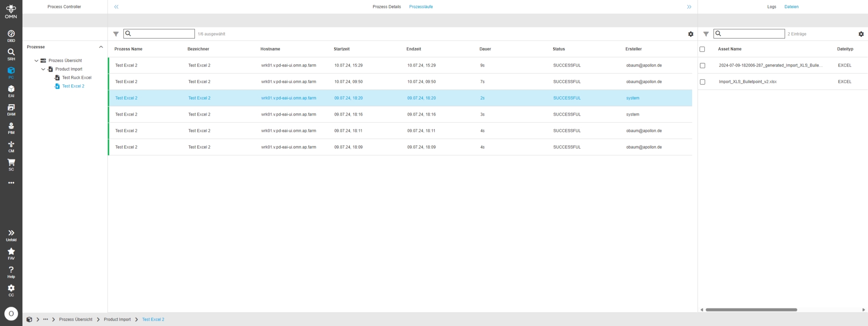This screenshot has width=868, height=326.
Task: Click the FAV favorites star icon
Action: 11,253
